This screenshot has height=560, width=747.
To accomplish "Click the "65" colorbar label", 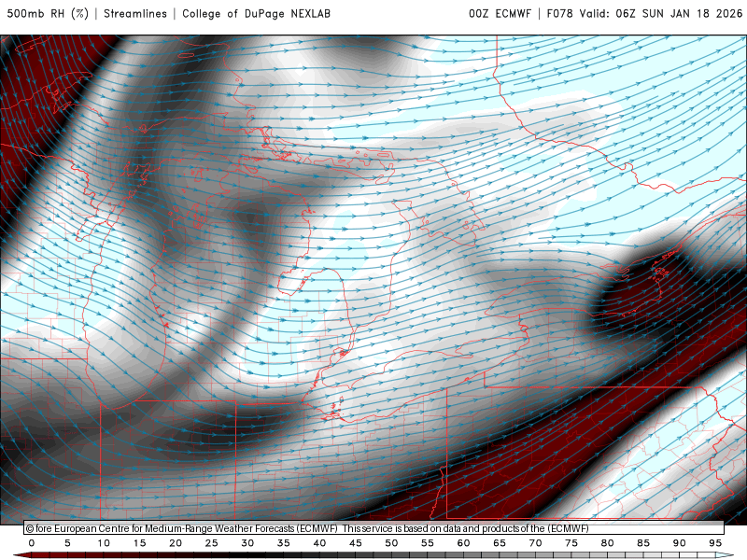I will tap(500, 543).
